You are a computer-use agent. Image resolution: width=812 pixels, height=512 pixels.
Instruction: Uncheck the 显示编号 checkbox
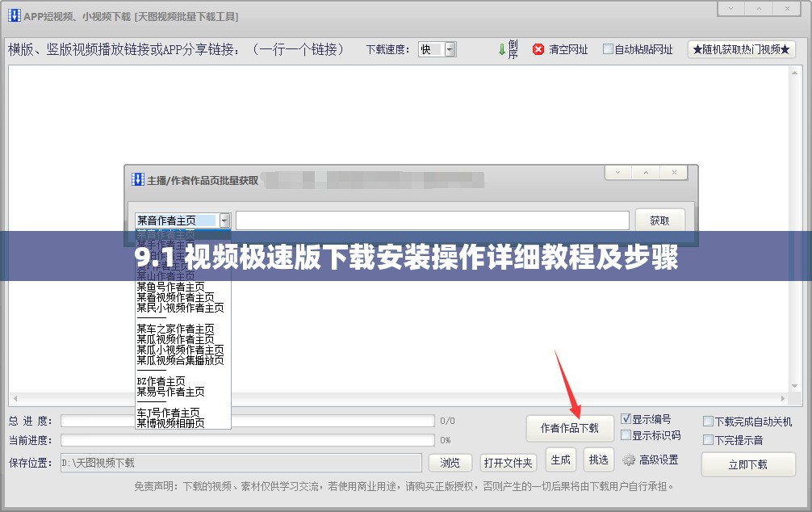626,419
